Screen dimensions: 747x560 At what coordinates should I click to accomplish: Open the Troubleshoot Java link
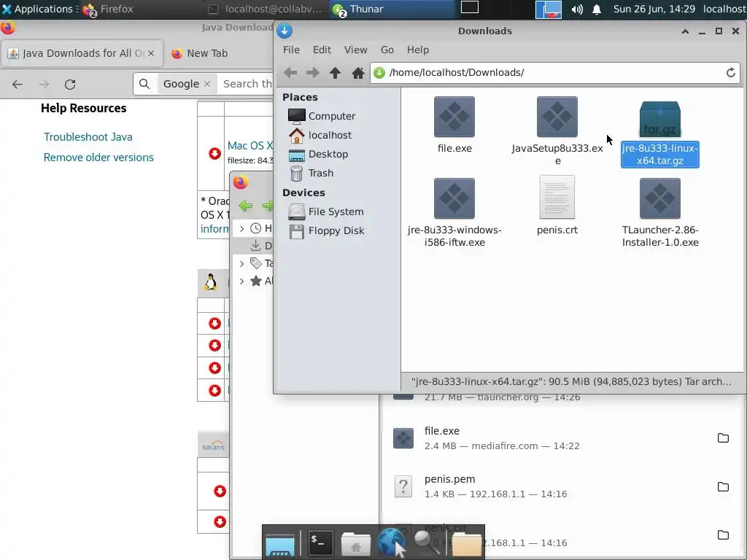pos(88,136)
